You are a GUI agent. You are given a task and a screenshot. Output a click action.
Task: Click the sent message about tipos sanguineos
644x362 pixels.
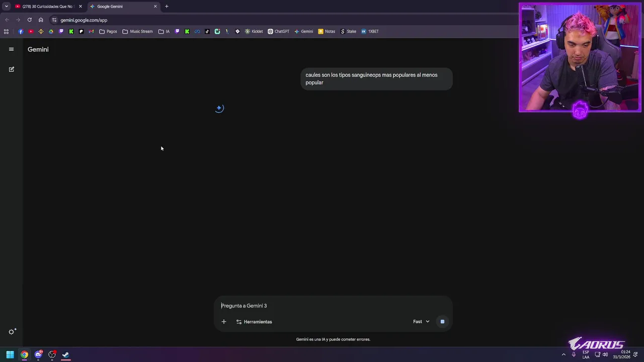[x=376, y=79]
